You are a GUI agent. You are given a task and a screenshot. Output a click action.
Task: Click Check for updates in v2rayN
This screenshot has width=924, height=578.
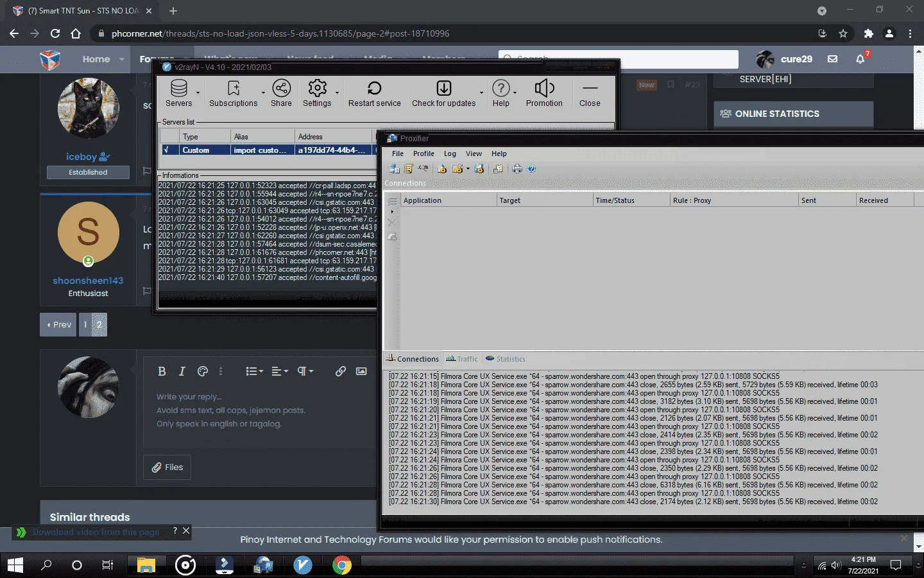click(x=443, y=93)
